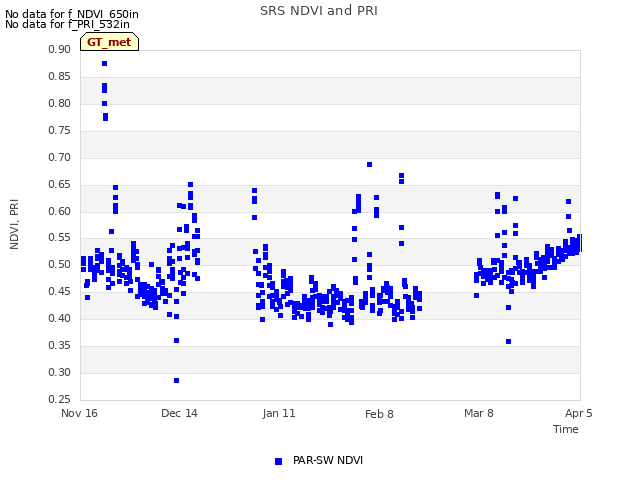The width and height of the screenshot is (640, 480).
Task: Click the 0.55 y-axis tick label
Action: coord(60,238)
